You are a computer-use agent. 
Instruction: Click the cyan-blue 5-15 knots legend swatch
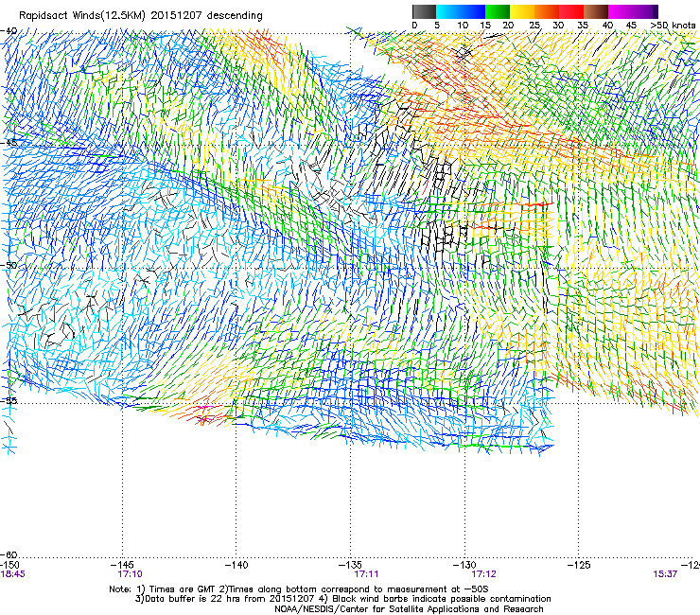(461, 11)
